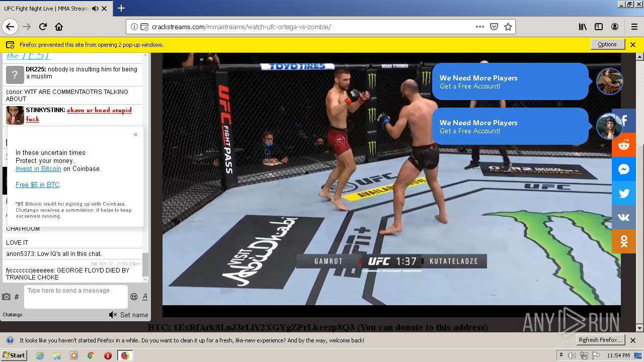The height and width of the screenshot is (362, 644).
Task: Save this page to Pocket
Action: coord(494,27)
